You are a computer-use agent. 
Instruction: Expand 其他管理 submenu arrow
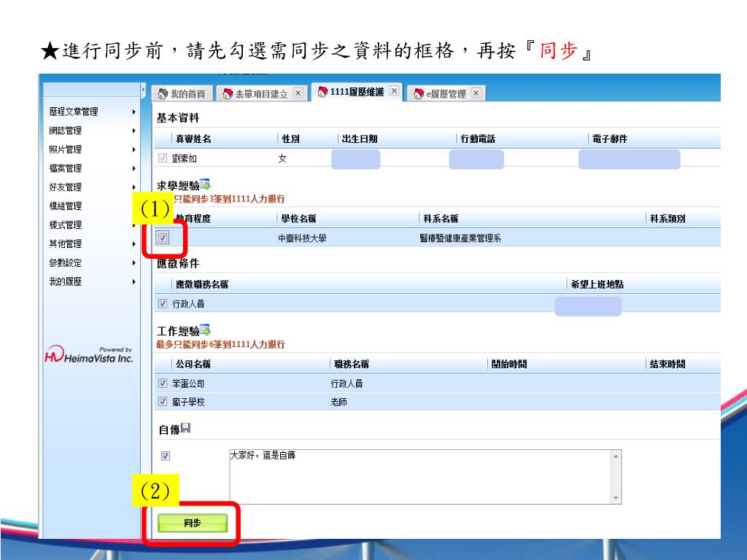click(134, 244)
